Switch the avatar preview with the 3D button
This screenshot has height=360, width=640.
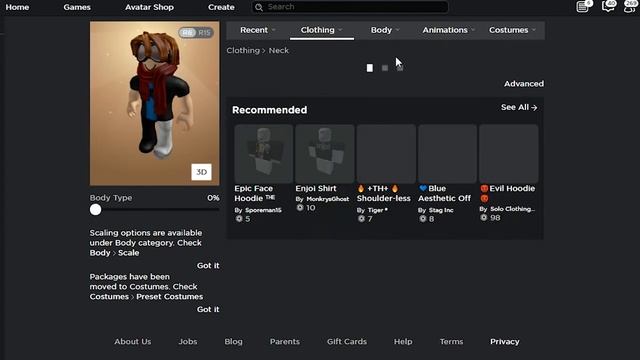tap(201, 172)
